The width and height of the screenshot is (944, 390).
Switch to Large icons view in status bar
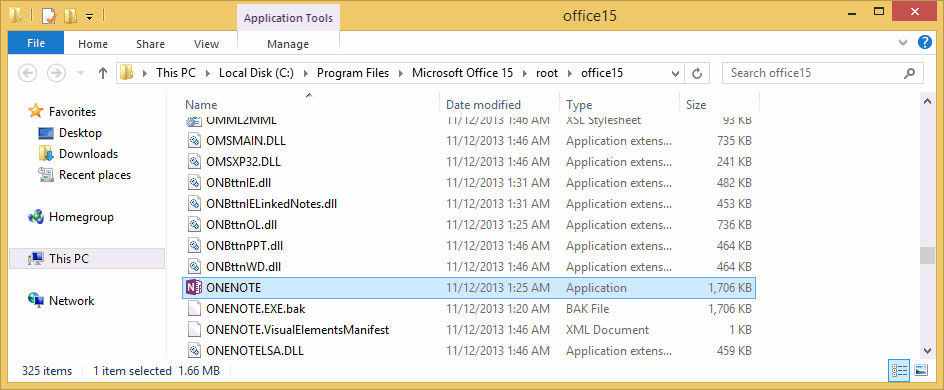click(921, 371)
